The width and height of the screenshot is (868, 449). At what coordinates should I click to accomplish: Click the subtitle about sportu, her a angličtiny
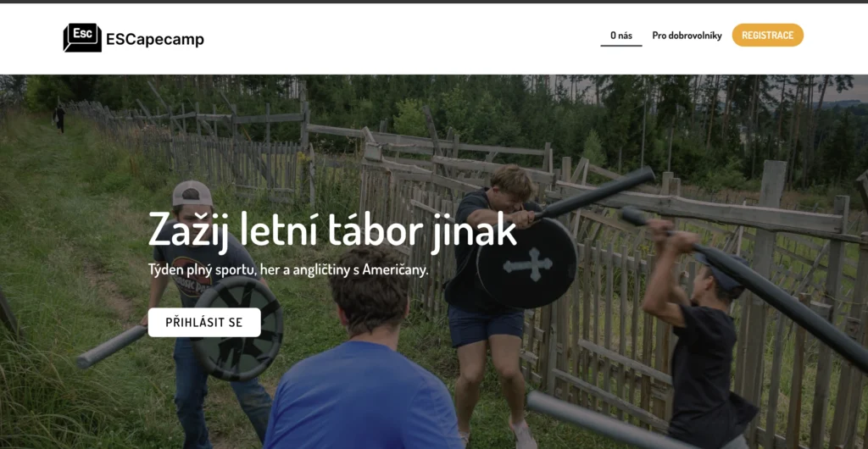pyautogui.click(x=288, y=270)
